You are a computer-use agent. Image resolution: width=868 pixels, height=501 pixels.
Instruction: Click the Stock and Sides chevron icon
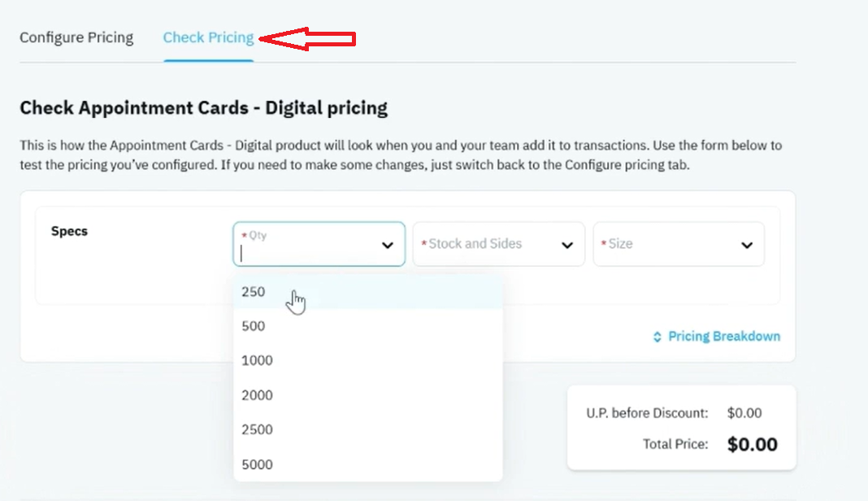[566, 245]
